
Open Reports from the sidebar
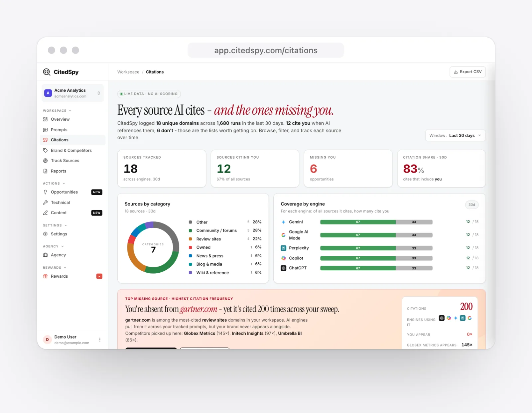tap(73, 171)
